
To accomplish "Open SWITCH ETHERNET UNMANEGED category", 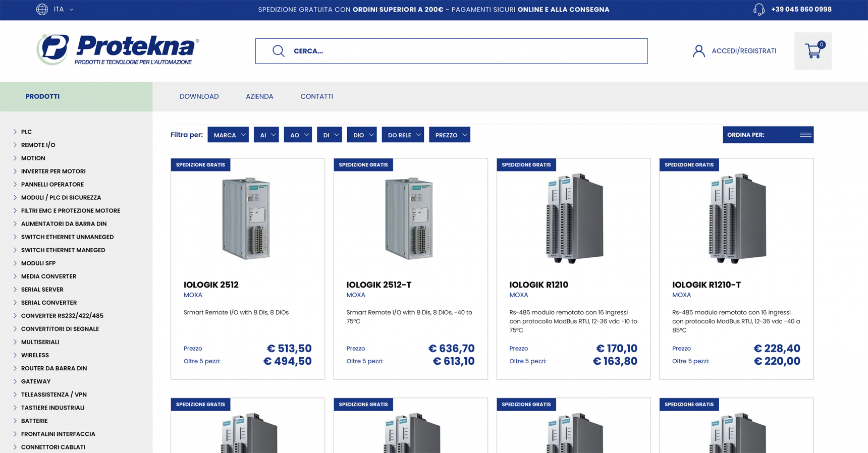I will click(x=67, y=237).
